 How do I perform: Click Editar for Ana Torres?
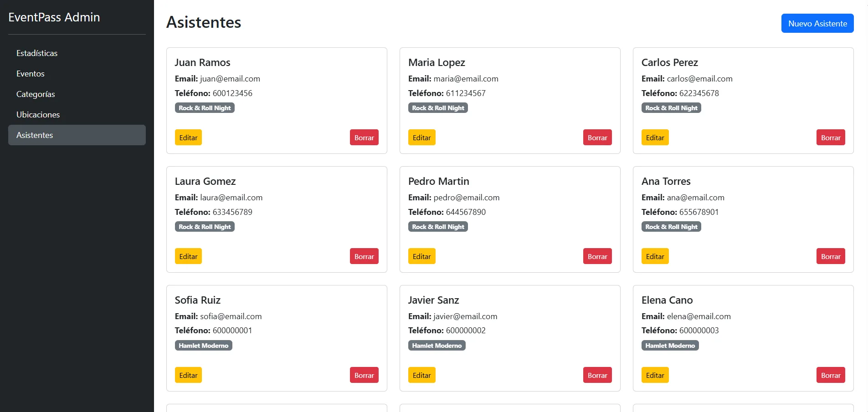[655, 256]
